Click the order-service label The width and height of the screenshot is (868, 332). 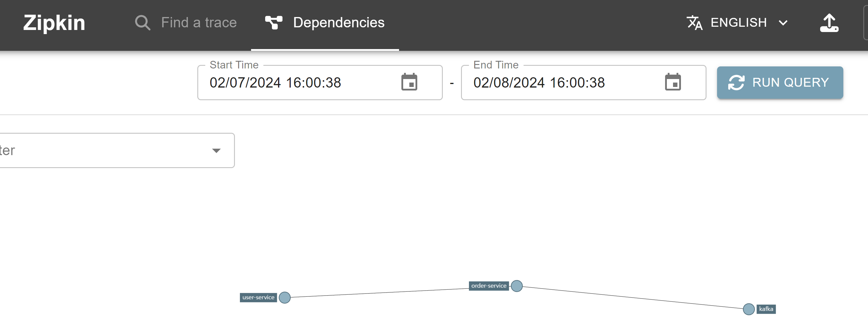click(489, 286)
